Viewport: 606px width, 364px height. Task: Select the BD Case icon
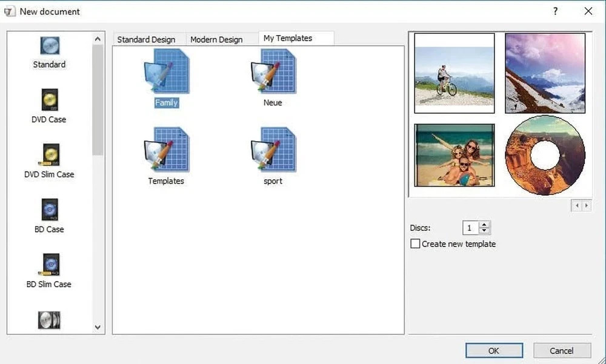[49, 210]
